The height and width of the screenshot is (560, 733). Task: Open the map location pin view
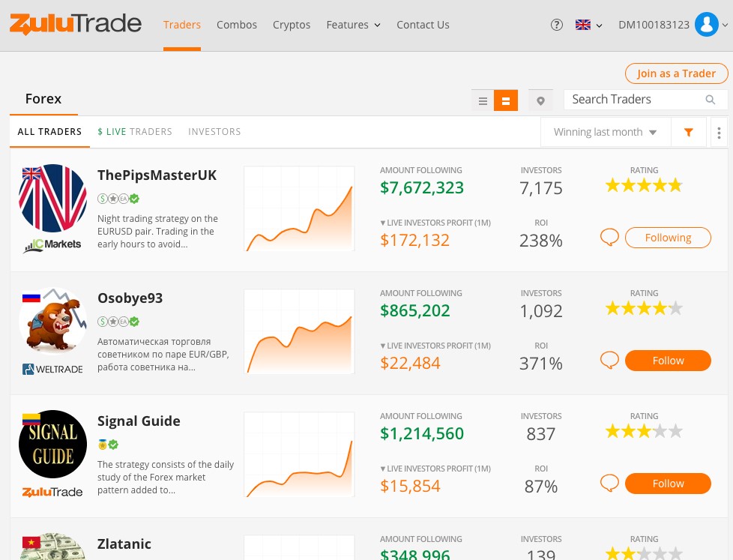pyautogui.click(x=540, y=100)
